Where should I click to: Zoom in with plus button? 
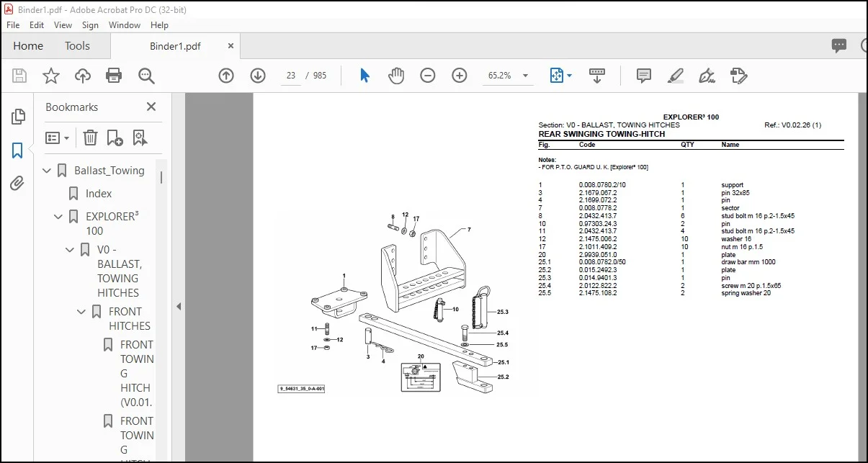point(460,76)
